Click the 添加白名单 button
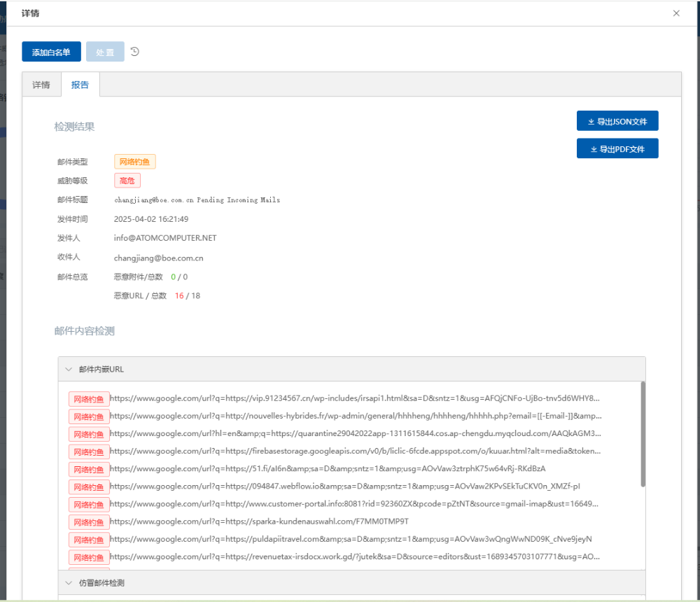700x602 pixels. coord(51,52)
